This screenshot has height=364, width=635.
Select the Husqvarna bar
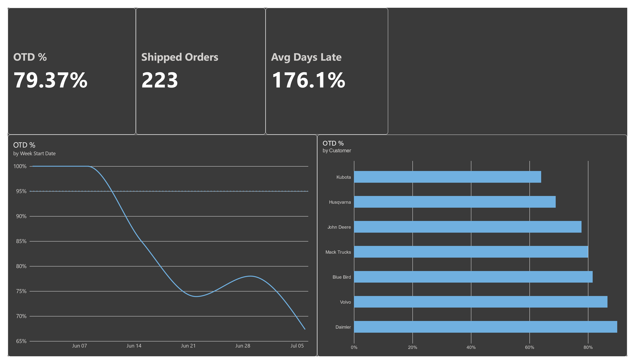(x=455, y=202)
